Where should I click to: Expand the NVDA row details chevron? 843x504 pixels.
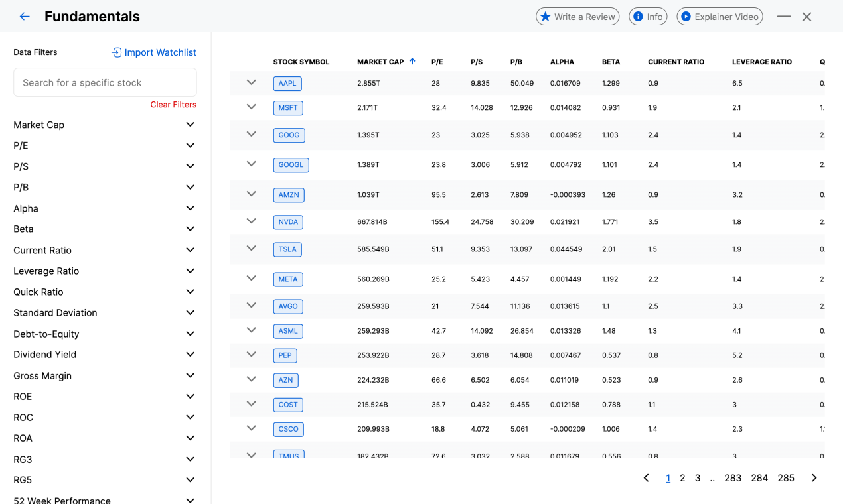point(251,221)
